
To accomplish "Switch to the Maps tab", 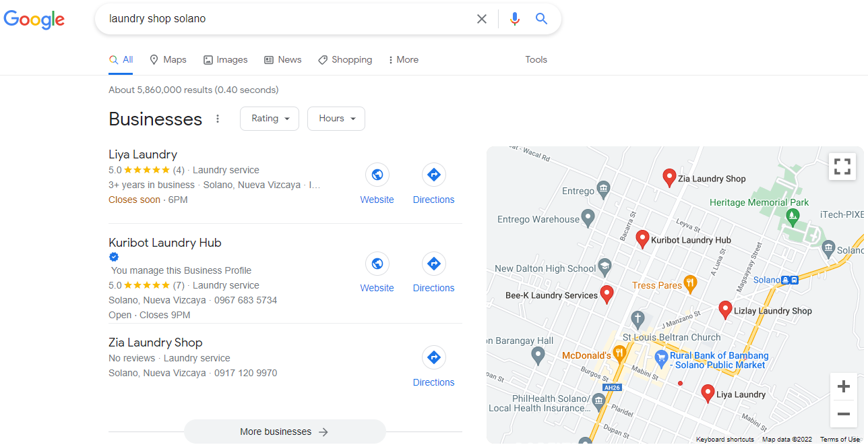I will (168, 60).
